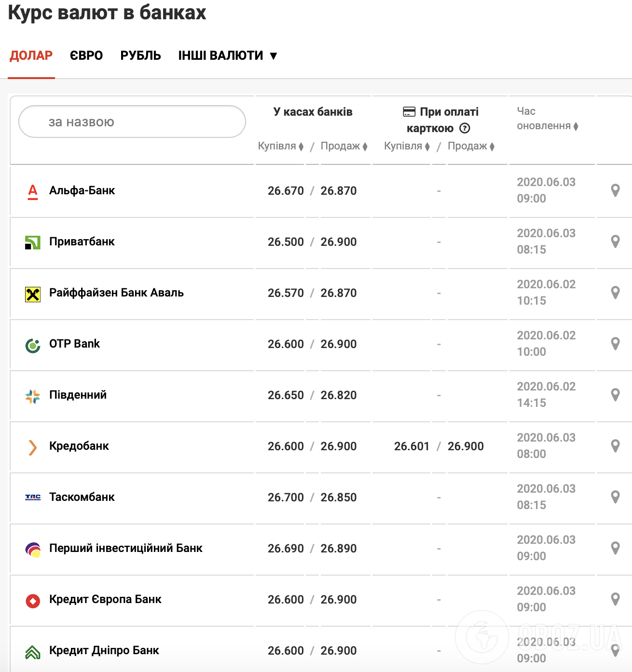632x672 pixels.
Task: Click the Курс валют в банках heading
Action: pos(107,13)
